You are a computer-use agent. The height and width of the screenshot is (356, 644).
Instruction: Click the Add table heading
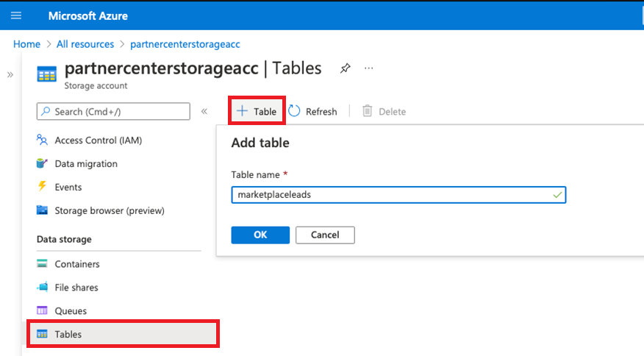tap(260, 143)
